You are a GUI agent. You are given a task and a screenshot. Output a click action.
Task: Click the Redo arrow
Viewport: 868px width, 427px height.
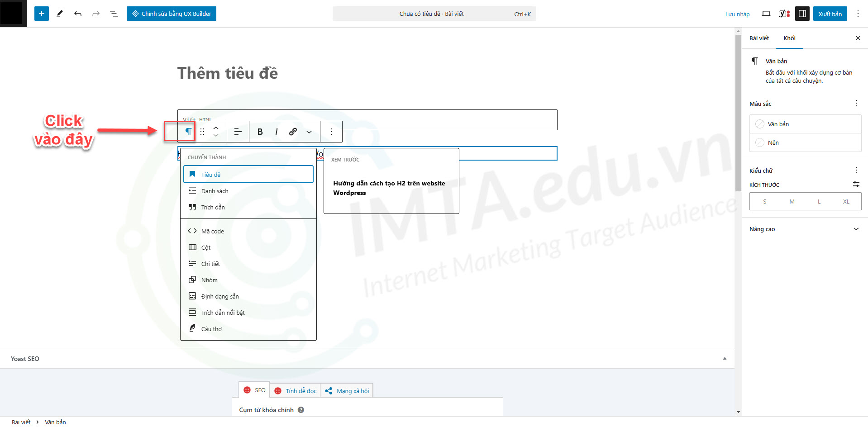click(x=96, y=14)
